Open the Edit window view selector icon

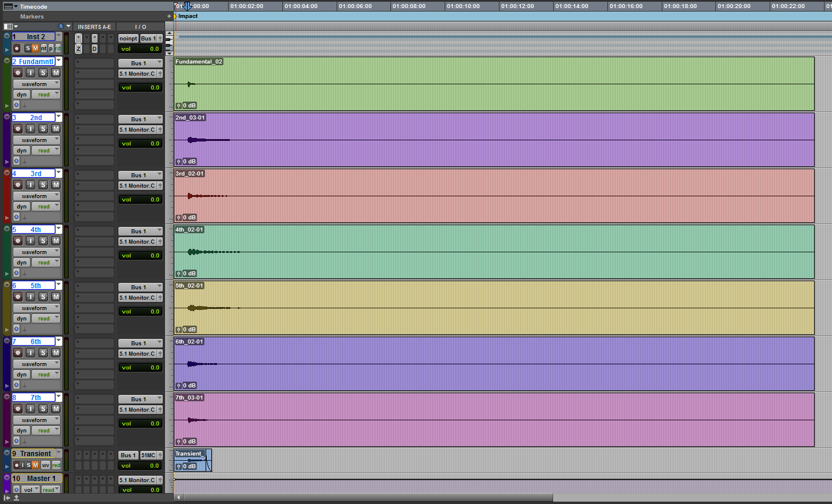(x=9, y=27)
